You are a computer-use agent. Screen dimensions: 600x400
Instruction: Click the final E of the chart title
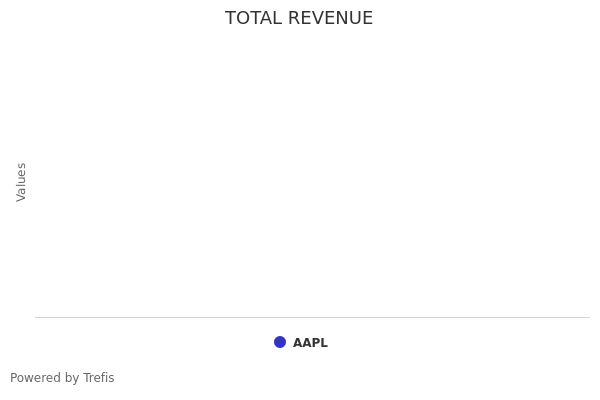coord(367,18)
